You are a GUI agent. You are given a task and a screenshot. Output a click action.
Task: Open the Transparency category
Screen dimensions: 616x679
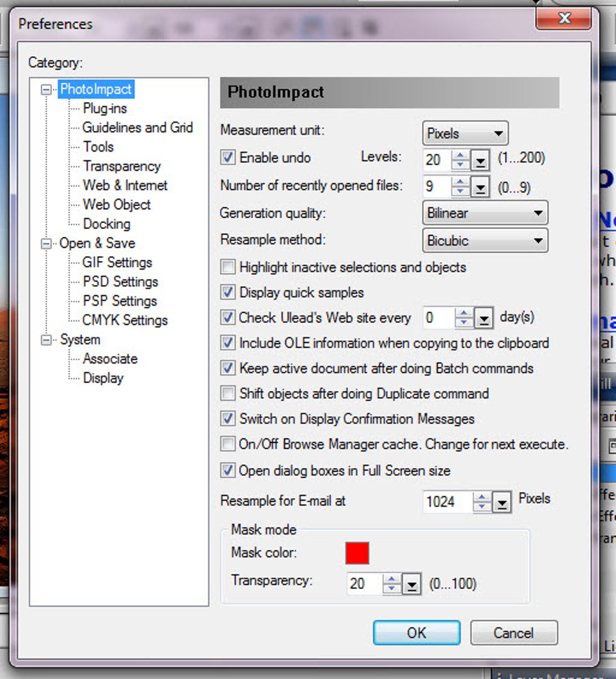pyautogui.click(x=121, y=166)
